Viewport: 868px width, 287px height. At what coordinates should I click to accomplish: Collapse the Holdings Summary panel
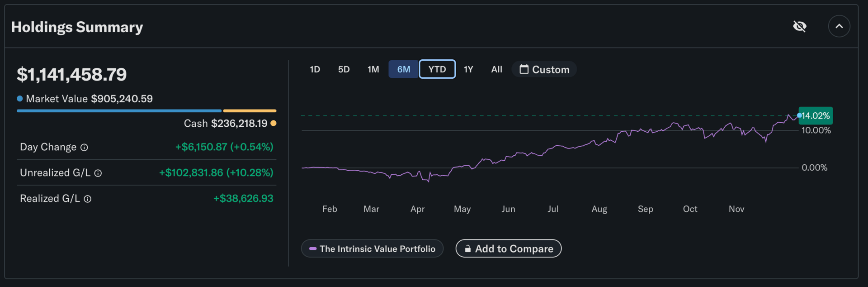[x=839, y=26]
